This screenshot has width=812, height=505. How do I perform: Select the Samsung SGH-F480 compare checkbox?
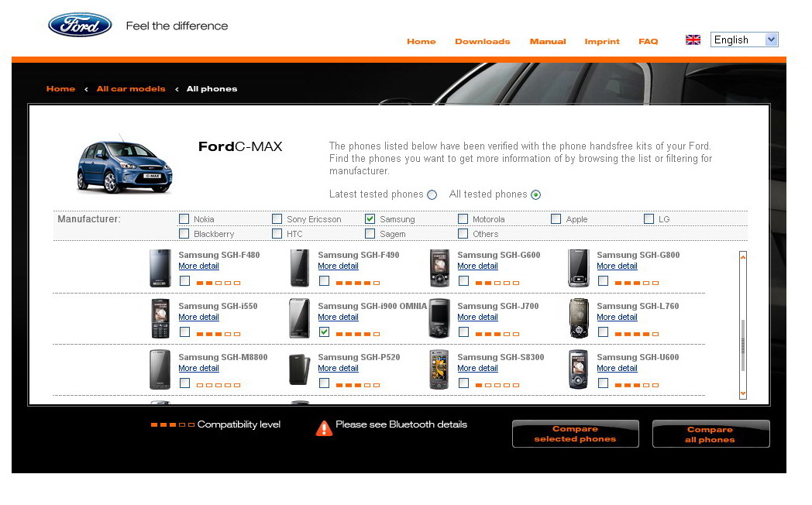click(185, 281)
